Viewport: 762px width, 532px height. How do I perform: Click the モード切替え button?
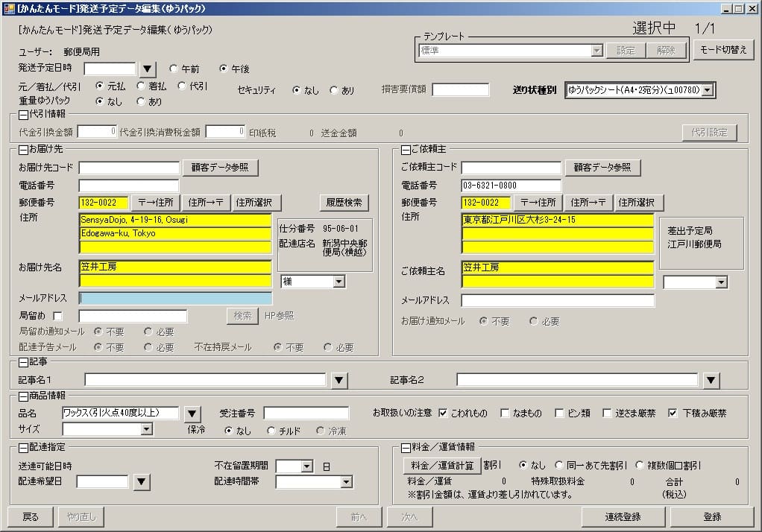723,50
